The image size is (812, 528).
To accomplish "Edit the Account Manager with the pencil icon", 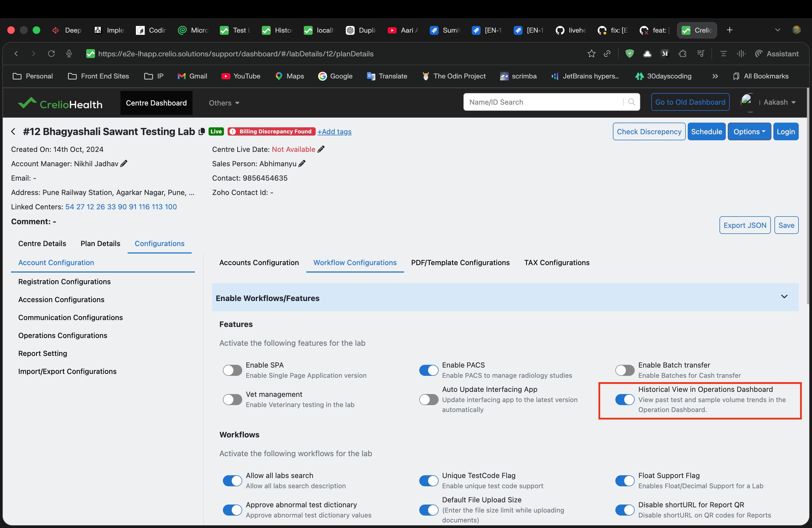I will click(124, 163).
